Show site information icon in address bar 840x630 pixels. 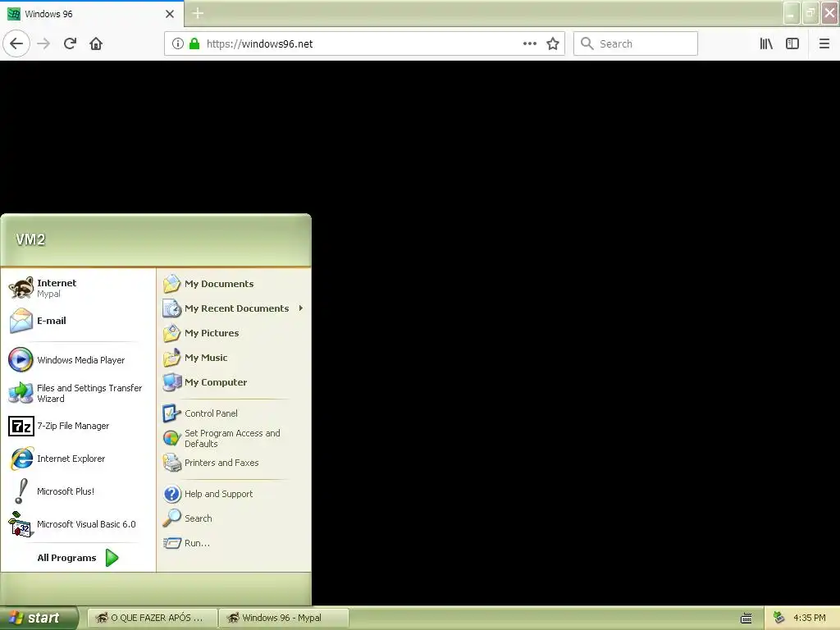(178, 43)
